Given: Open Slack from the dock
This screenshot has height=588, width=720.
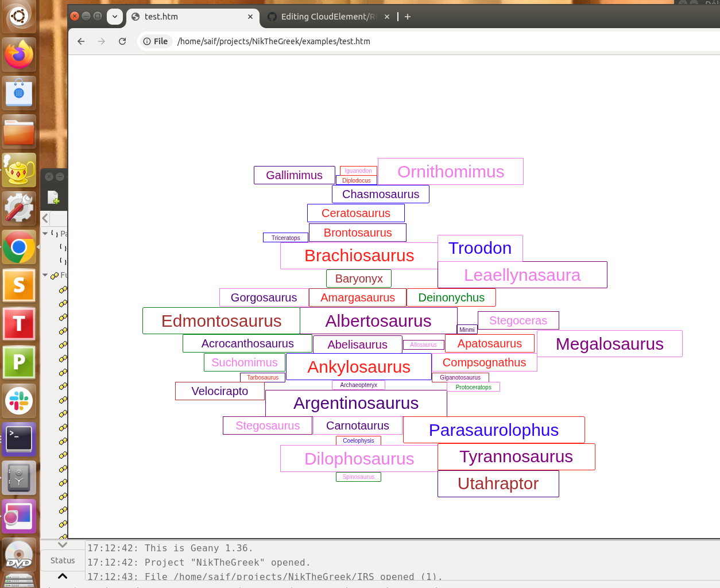Looking at the screenshot, I should [19, 401].
